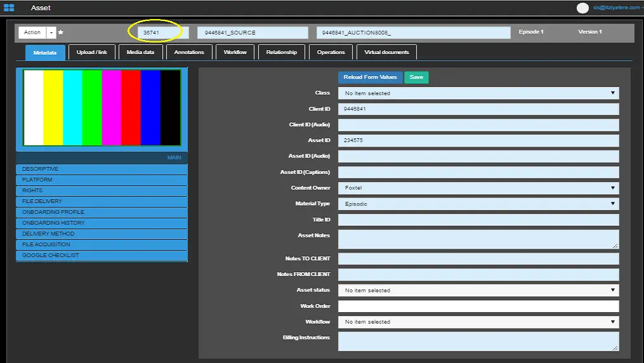The height and width of the screenshot is (363, 644).
Task: Open the Content Owner dropdown showing Foxtel
Action: [478, 188]
